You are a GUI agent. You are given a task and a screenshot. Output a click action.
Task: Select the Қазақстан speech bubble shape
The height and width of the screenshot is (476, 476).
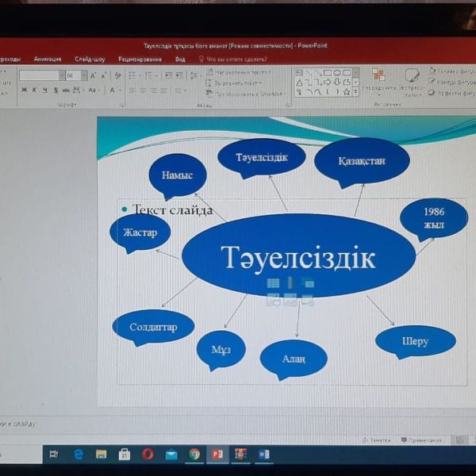362,161
